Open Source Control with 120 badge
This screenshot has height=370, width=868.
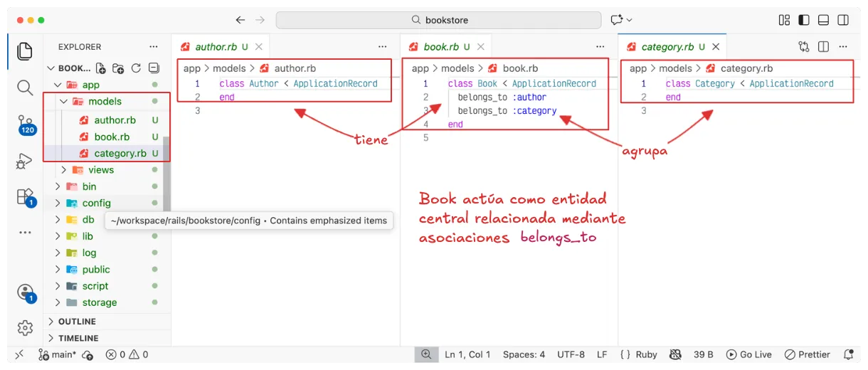pos(25,124)
